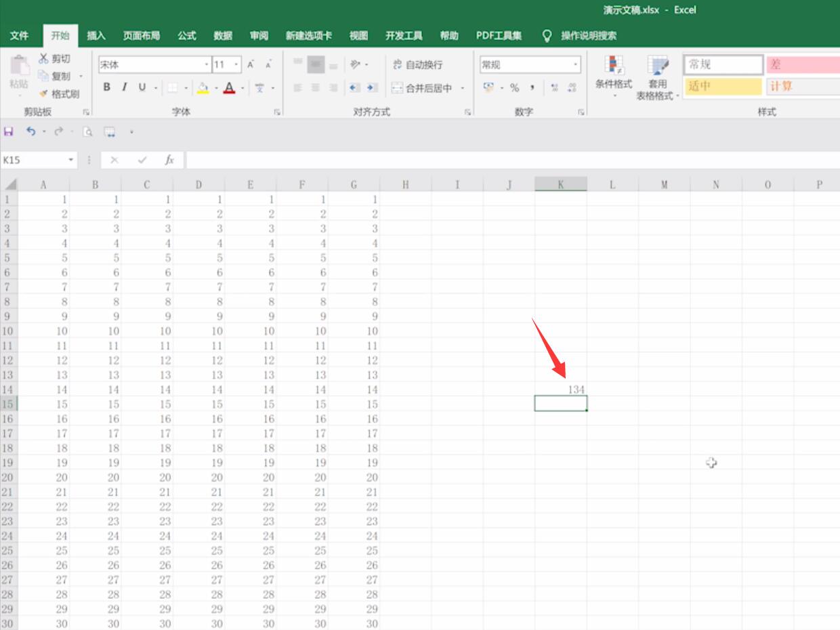Screen dimensions: 840x630
Task: Click the print preview icon in quick access
Action: (87, 131)
